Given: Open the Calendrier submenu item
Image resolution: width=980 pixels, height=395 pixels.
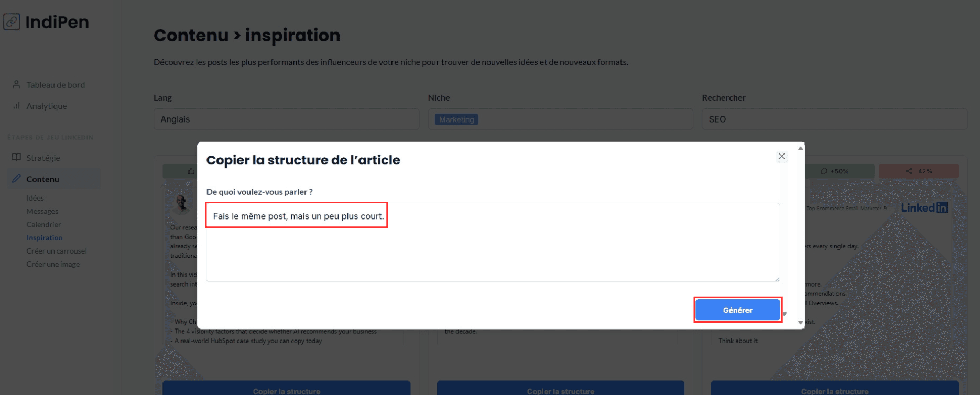Looking at the screenshot, I should 43,224.
